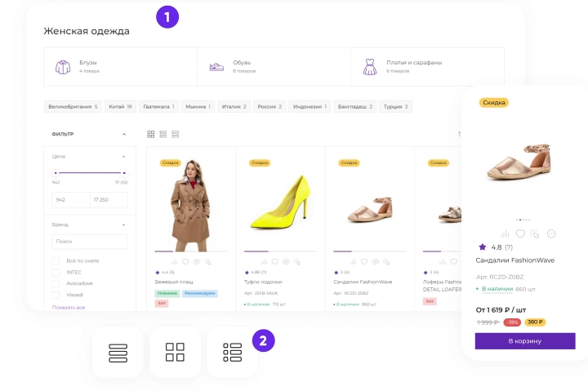
Task: Switch to bulleted list view in catalog toolbar
Action: pos(163,134)
